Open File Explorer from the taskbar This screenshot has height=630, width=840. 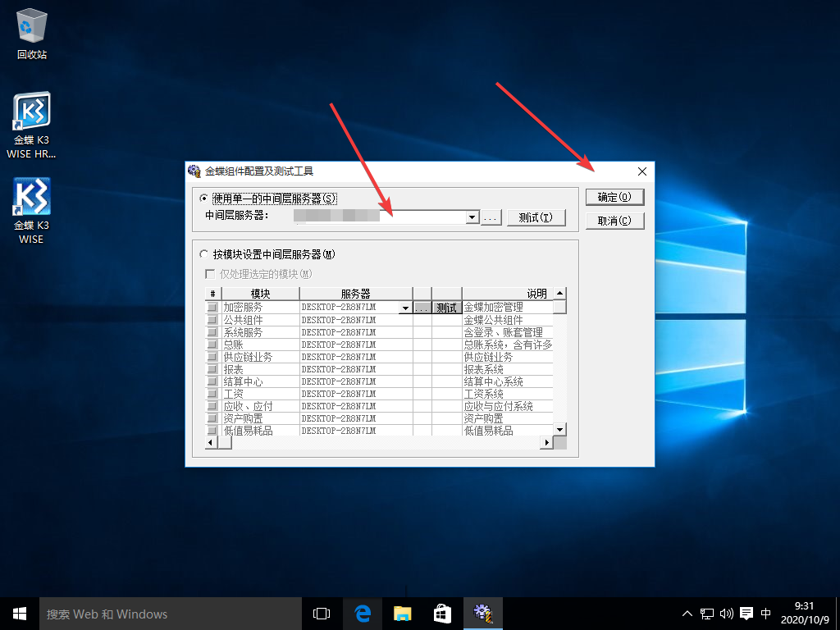coord(402,613)
